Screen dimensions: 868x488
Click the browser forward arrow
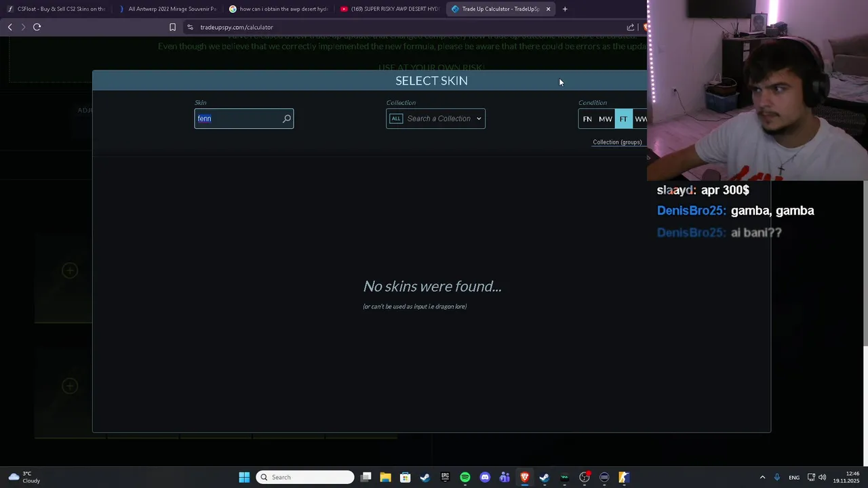23,27
